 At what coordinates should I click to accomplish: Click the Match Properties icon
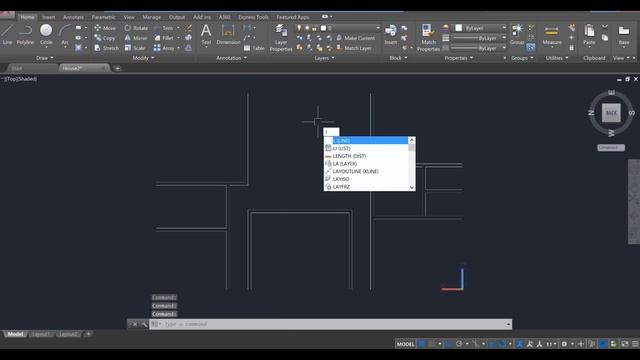(428, 38)
